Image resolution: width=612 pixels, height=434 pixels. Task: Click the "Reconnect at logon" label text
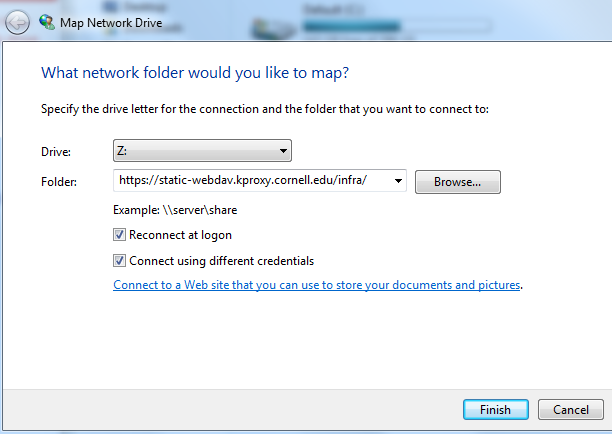(180, 235)
